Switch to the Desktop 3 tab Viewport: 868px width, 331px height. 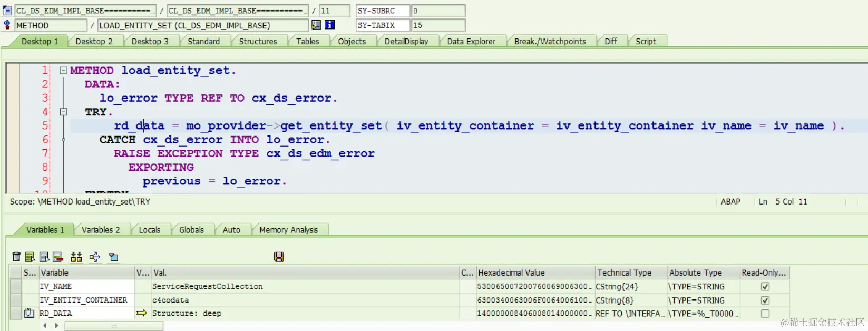point(150,41)
